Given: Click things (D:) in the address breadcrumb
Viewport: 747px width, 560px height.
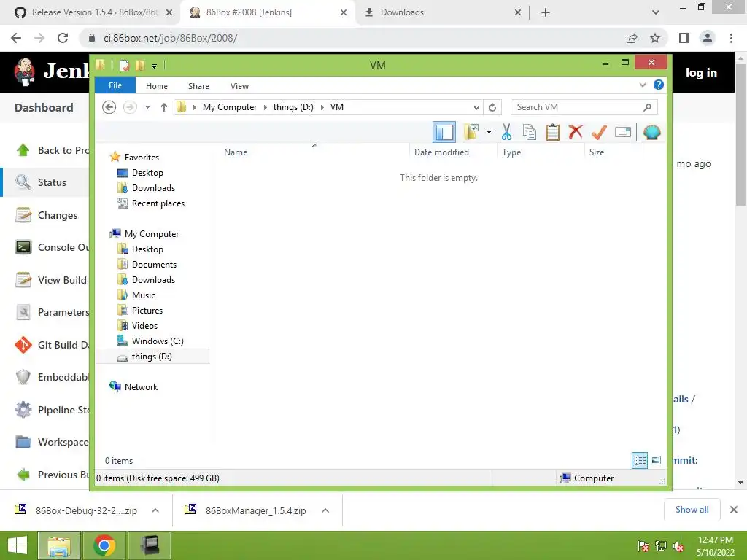Looking at the screenshot, I should pyautogui.click(x=293, y=107).
